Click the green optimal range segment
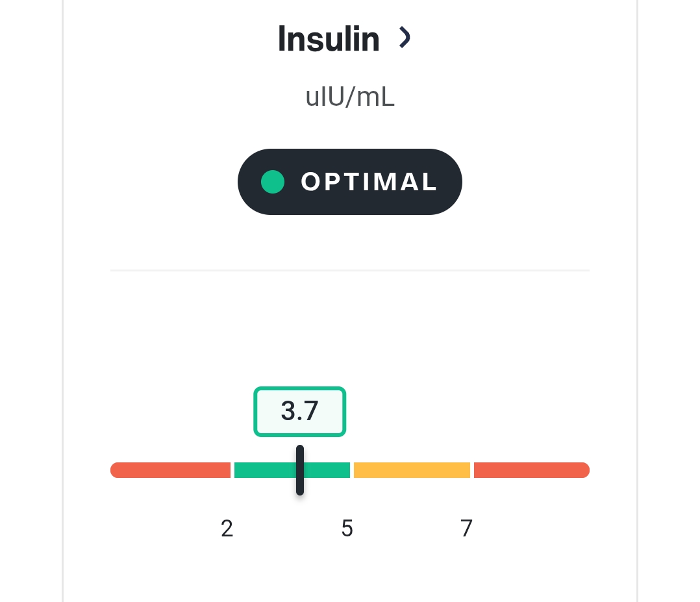Image resolution: width=700 pixels, height=602 pixels. pos(292,470)
